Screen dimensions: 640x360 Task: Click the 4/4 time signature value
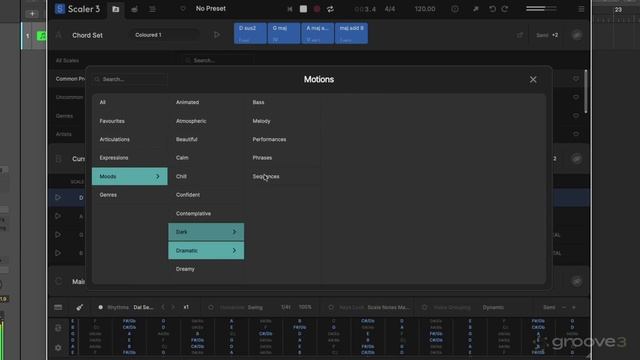click(390, 9)
